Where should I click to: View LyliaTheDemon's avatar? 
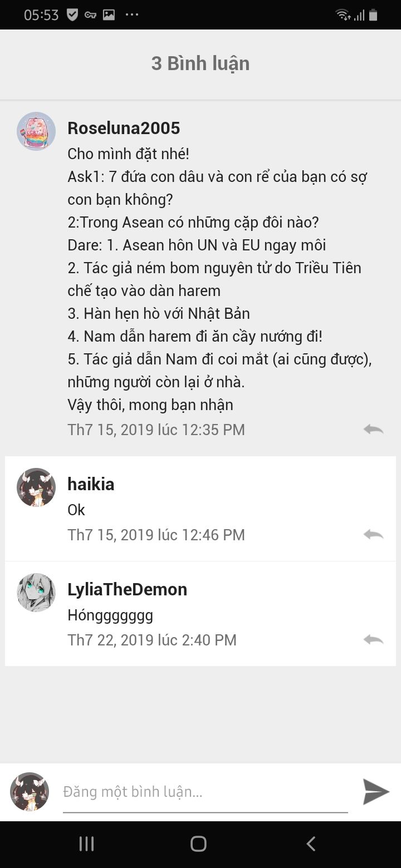(x=36, y=592)
